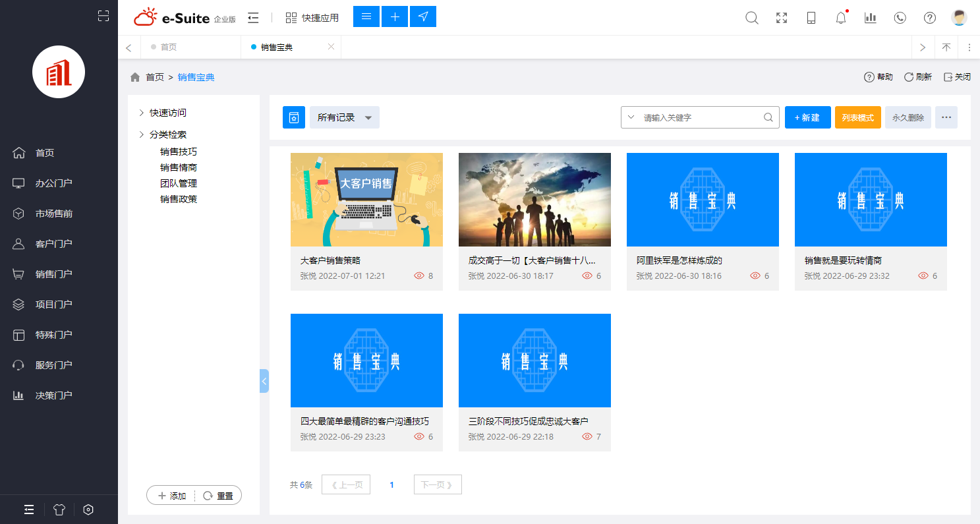
Task: Click page 1 in the pagination control
Action: [391, 484]
